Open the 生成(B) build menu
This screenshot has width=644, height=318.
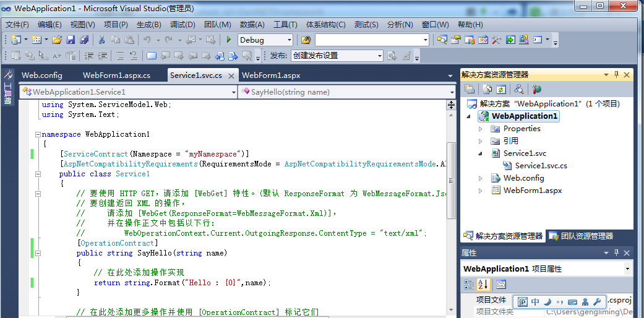pyautogui.click(x=148, y=25)
